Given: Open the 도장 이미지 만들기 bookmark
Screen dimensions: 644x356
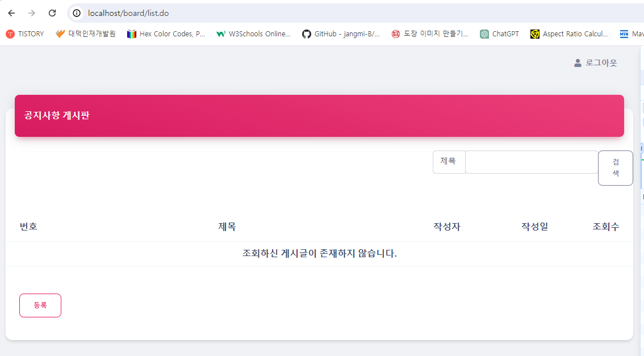Looking at the screenshot, I should tap(429, 34).
